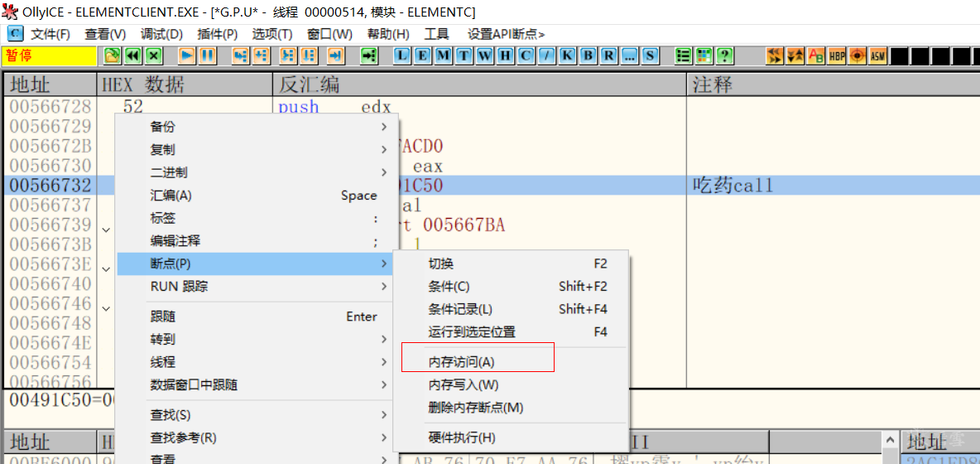This screenshot has height=464, width=980.
Task: Click the blue C icon beside 文件 menu
Action: [x=15, y=34]
